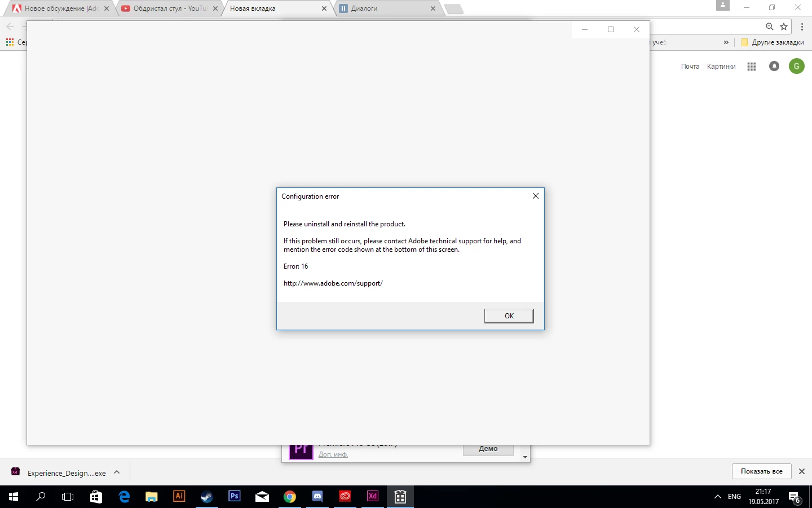Open the 'Картинки' link

(721, 67)
